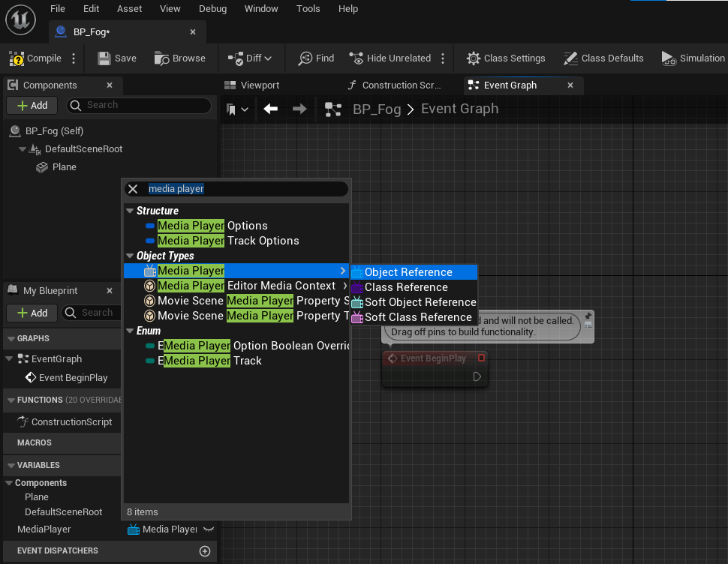The image size is (728, 564).
Task: Click the Save toolbar button
Action: [x=117, y=58]
